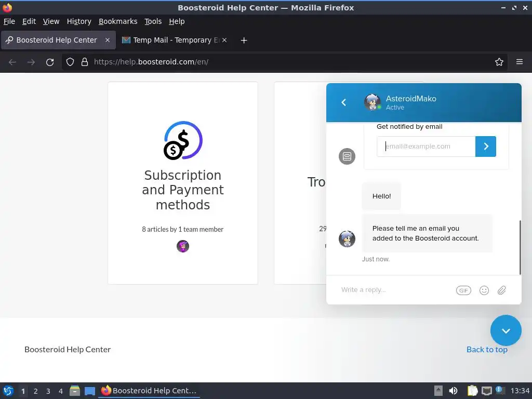The image size is (532, 399).
Task: Open the Tools menu
Action: click(x=153, y=21)
